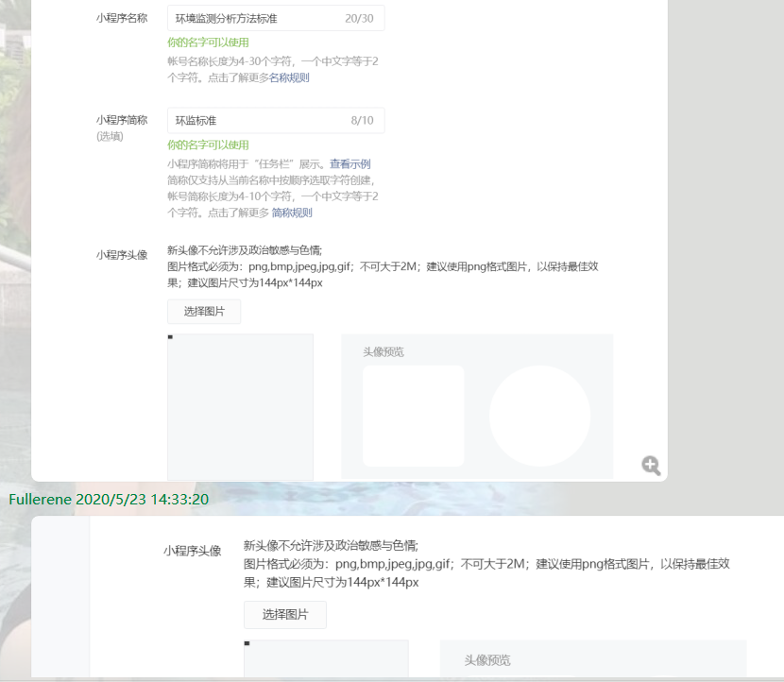The height and width of the screenshot is (682, 784).
Task: Click the square avatar preview
Action: click(x=414, y=416)
